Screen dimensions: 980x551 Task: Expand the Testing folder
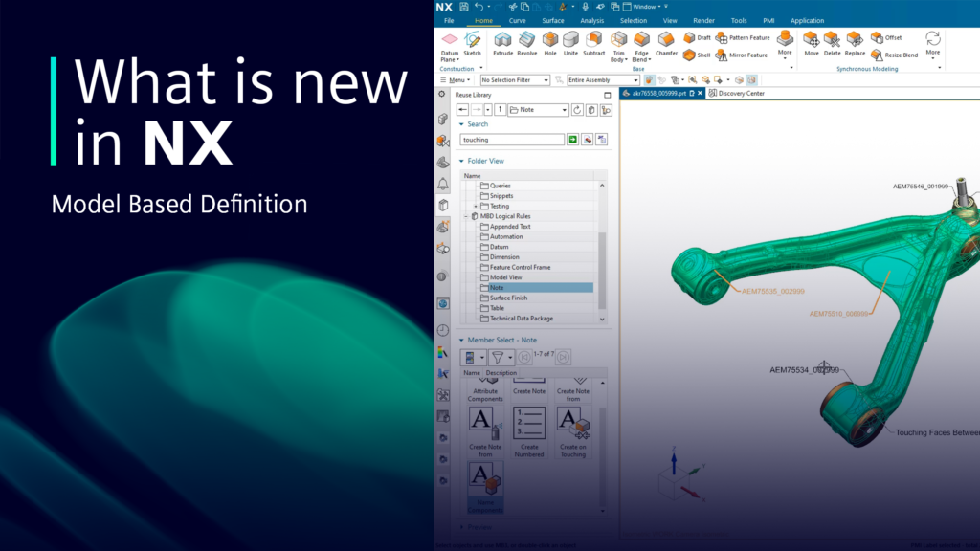tap(477, 206)
